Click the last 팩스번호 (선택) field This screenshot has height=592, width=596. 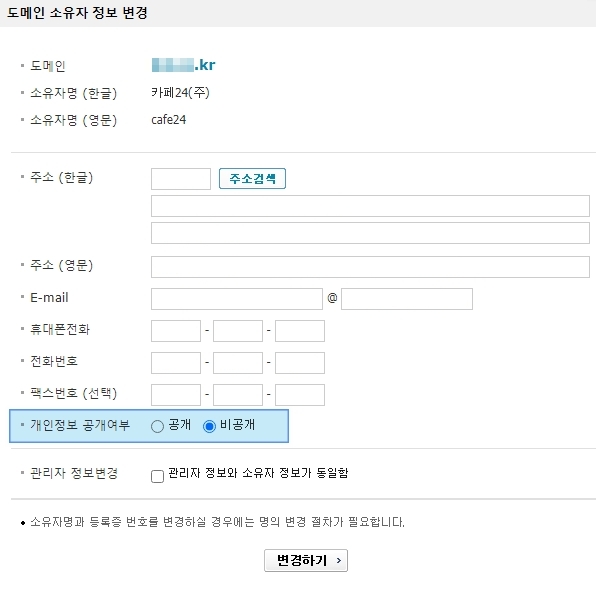(300, 395)
